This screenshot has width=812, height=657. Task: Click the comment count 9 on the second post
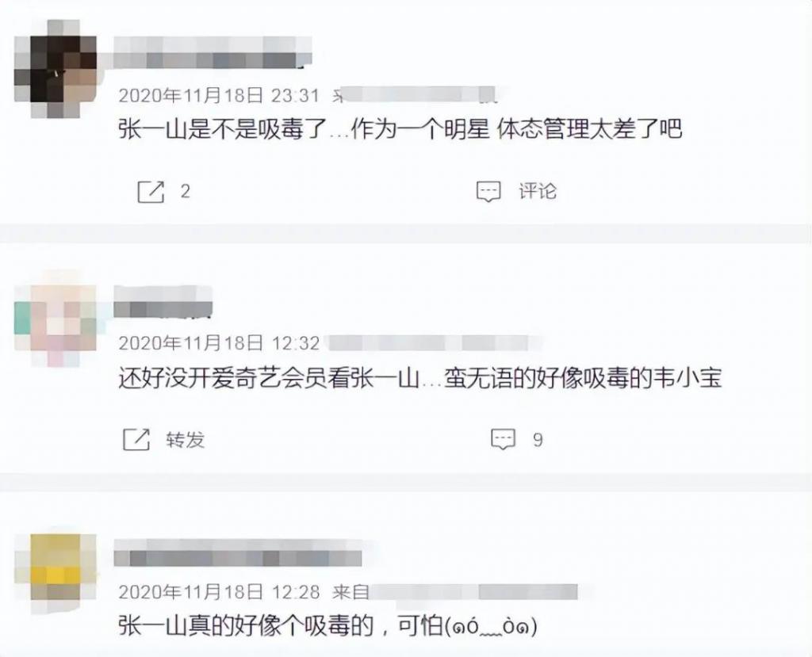[538, 440]
